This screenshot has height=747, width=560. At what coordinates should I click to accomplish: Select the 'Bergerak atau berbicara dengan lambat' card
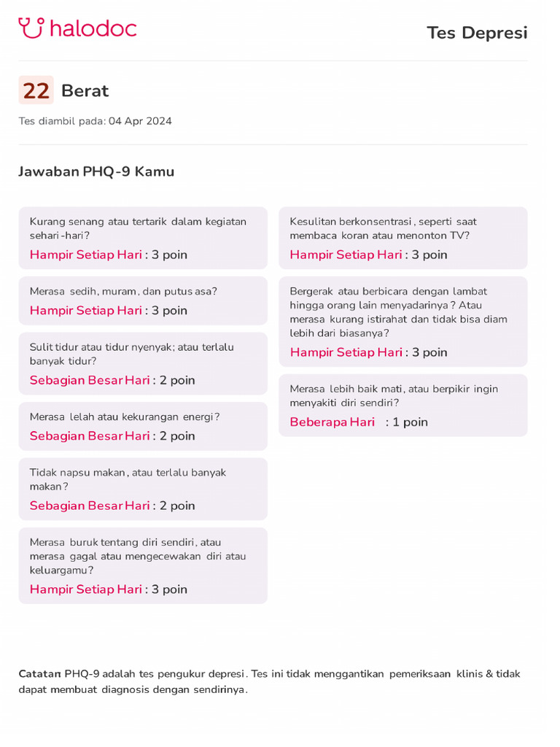(x=402, y=321)
